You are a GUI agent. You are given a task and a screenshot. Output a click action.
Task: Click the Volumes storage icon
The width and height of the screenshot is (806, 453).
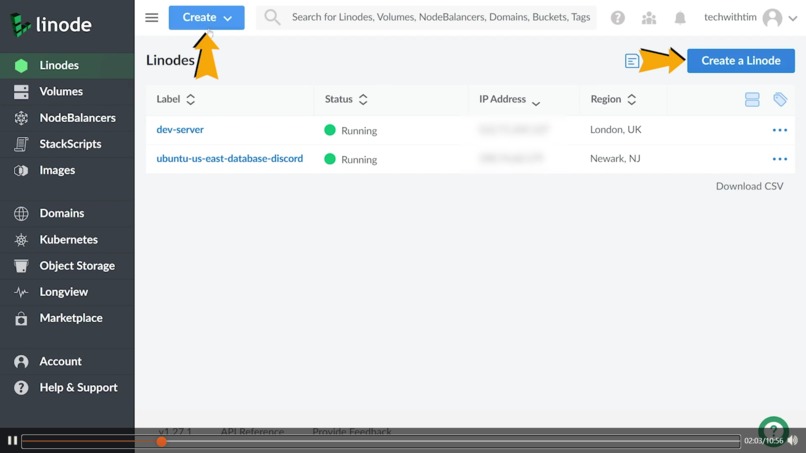[x=21, y=92]
